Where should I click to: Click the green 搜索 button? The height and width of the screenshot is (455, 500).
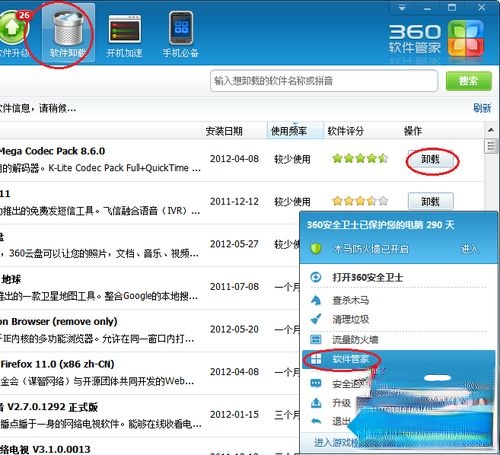pyautogui.click(x=468, y=81)
